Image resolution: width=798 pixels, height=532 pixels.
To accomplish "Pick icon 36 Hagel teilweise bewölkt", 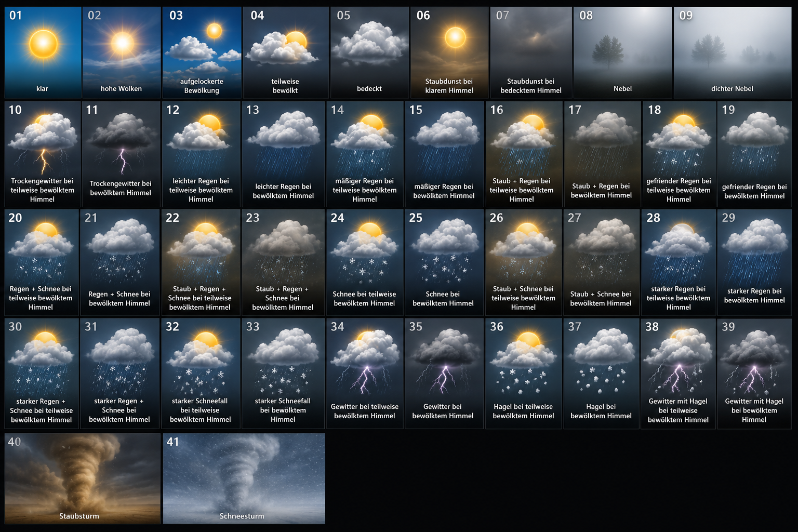I will click(524, 374).
